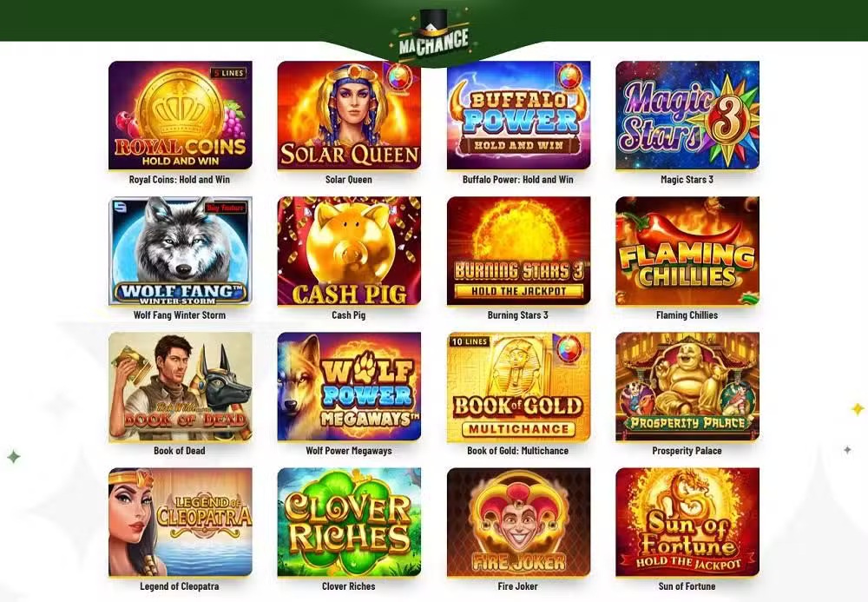Click the wheel badge on Solar Queen
868x602 pixels.
coord(400,75)
